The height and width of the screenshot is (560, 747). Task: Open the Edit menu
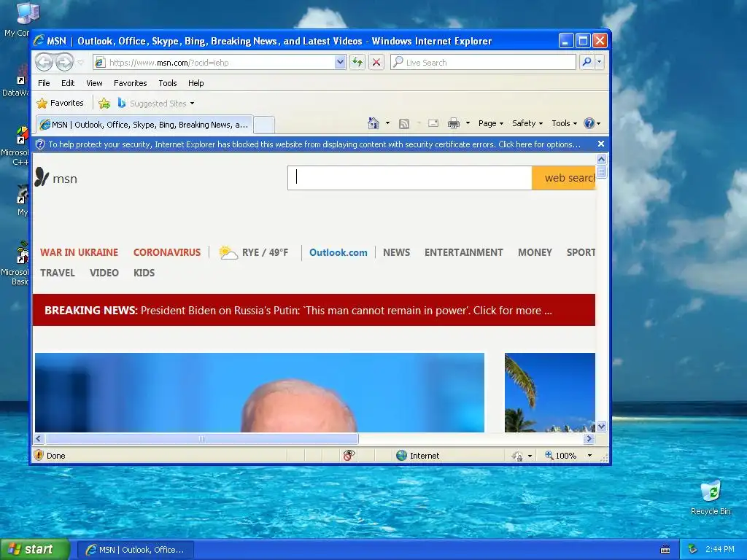68,83
